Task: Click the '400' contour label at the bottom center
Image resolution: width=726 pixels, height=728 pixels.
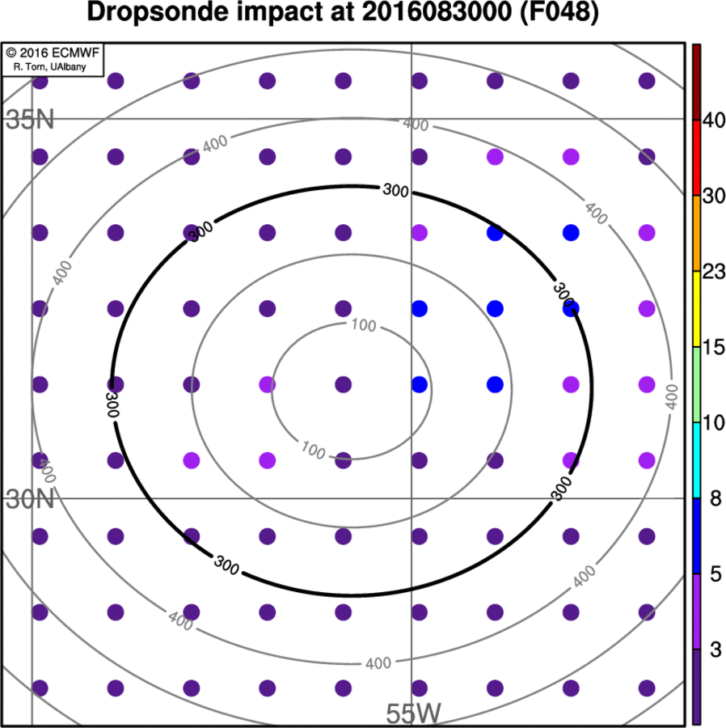Action: tap(378, 663)
